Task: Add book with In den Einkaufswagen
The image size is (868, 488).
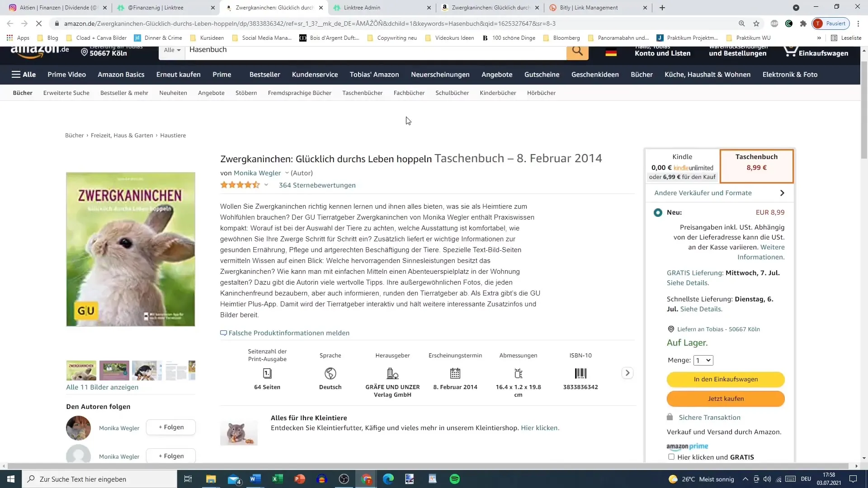Action: 726,380
